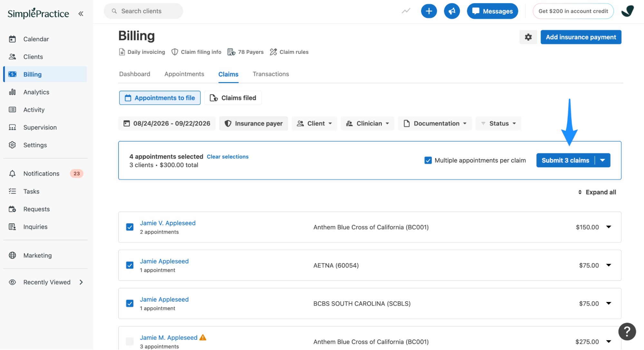Open Jamie M. Appleseed client link
Screen dimensions: 644x350
point(168,337)
